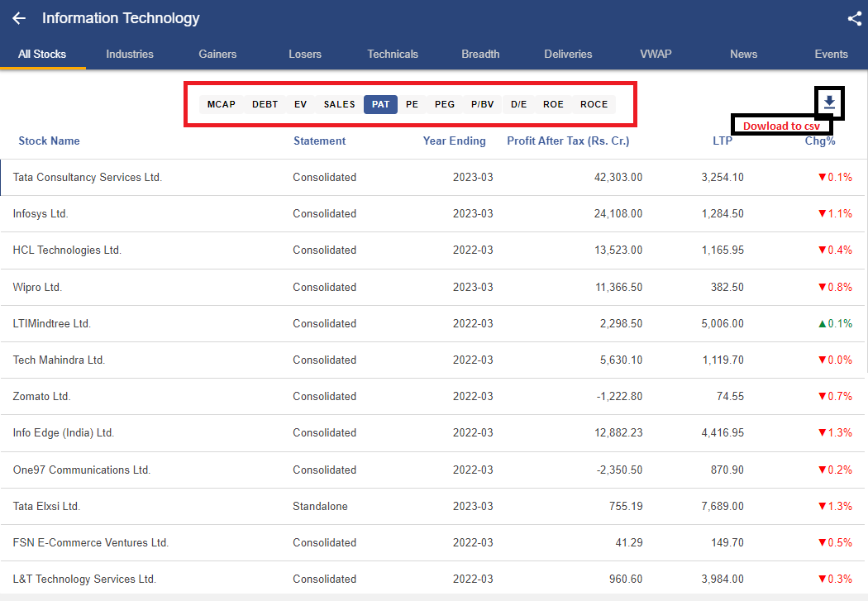Screen dimensions: 868x601
Task: Select the SALES metric filter
Action: (339, 104)
